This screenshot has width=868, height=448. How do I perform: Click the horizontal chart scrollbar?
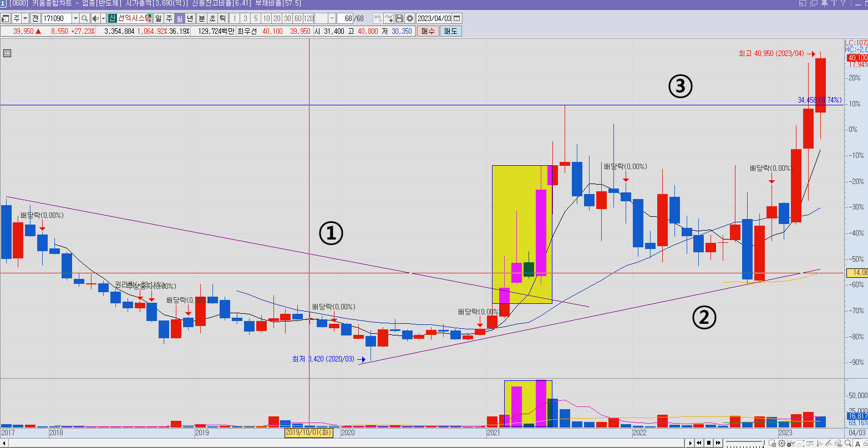coord(343,443)
